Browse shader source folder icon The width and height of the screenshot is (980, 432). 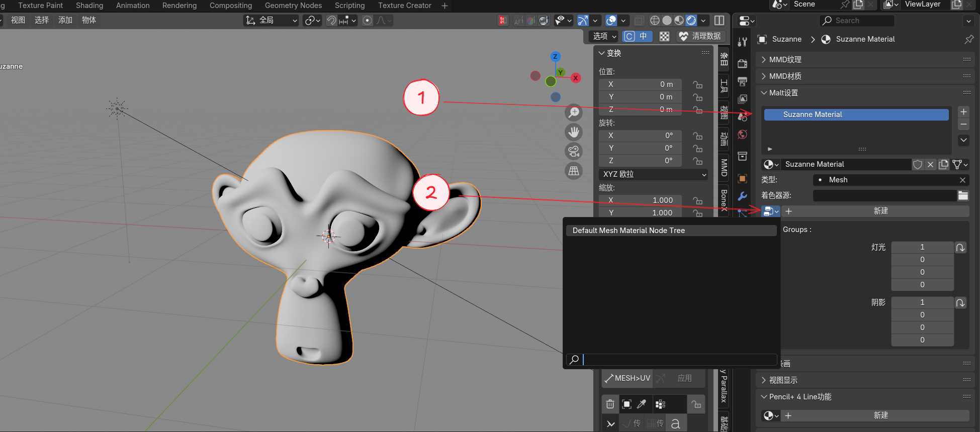[963, 195]
